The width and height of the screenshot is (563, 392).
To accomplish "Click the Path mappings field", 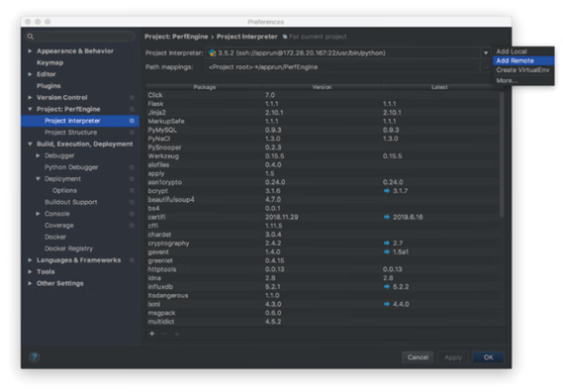I will 343,67.
